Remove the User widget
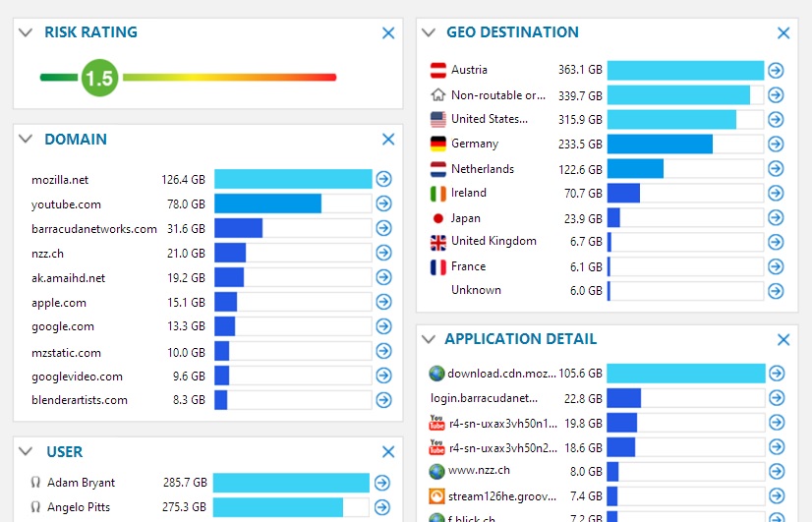The width and height of the screenshot is (812, 522). coord(388,452)
